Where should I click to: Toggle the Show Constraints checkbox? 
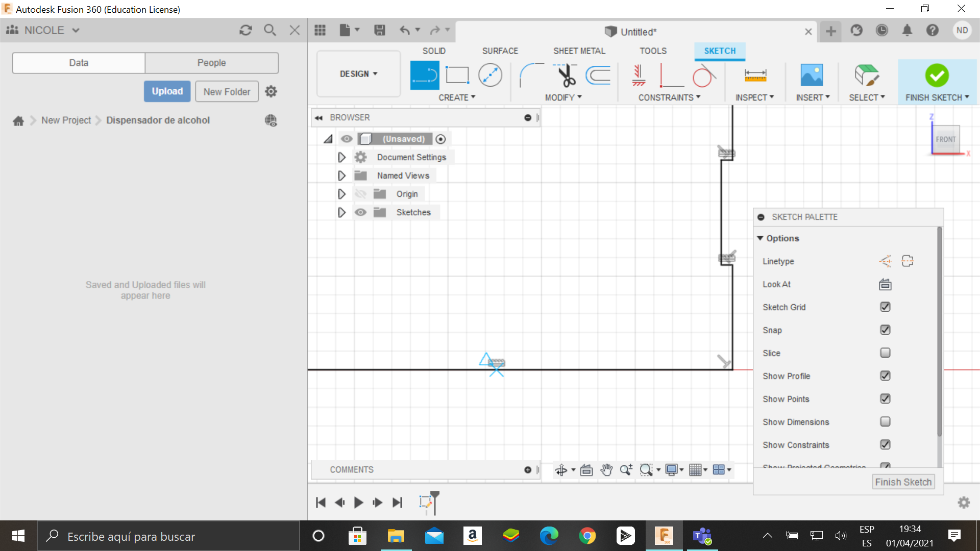[885, 445]
